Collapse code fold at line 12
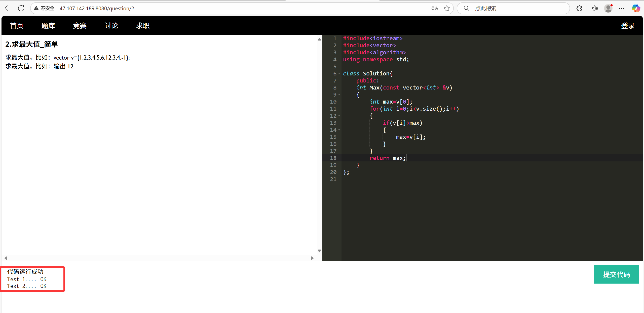 (339, 116)
